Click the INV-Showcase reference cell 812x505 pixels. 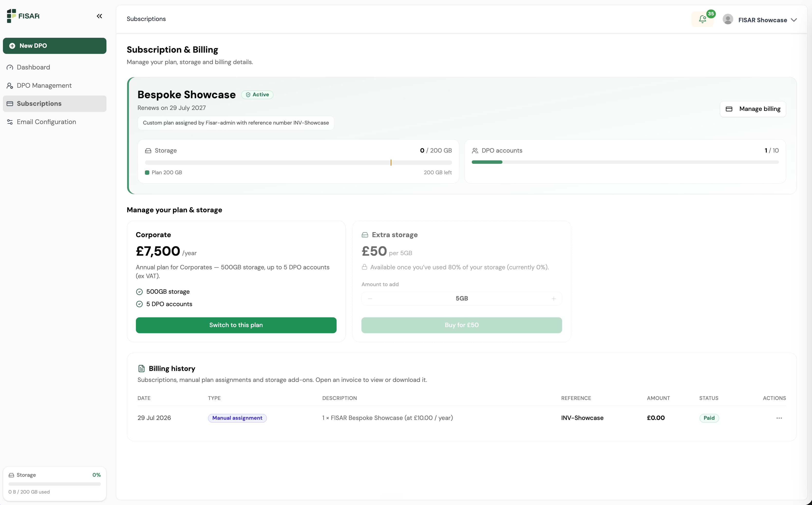point(582,418)
